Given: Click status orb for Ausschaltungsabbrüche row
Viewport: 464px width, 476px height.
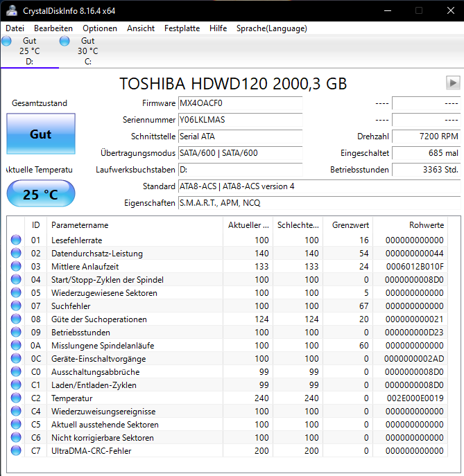Looking at the screenshot, I should click(x=16, y=371).
